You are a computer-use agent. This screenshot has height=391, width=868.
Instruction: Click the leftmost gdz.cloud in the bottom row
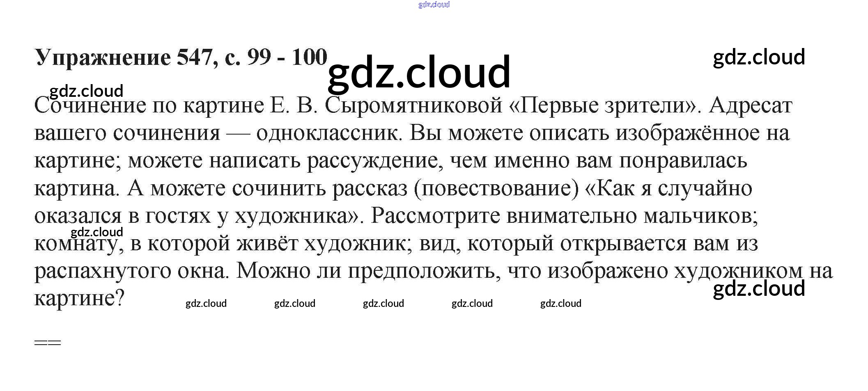[x=206, y=304]
